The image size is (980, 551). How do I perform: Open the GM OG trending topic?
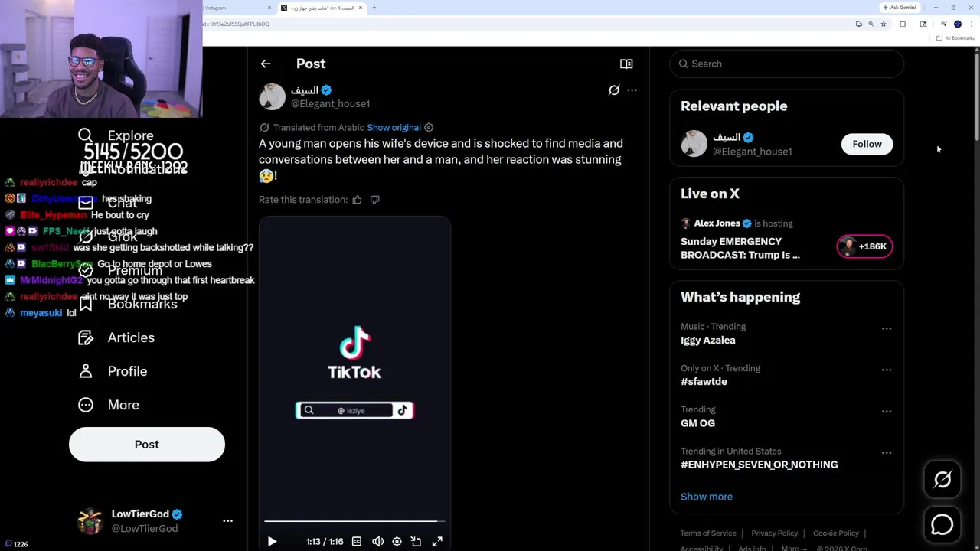click(697, 423)
